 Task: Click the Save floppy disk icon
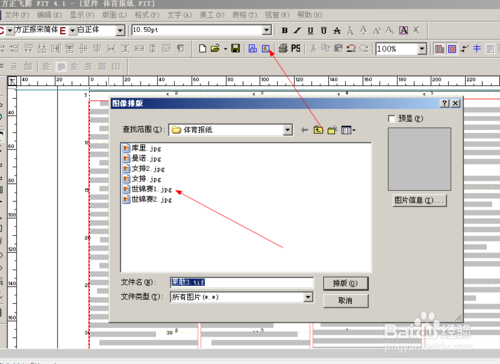pyautogui.click(x=235, y=49)
